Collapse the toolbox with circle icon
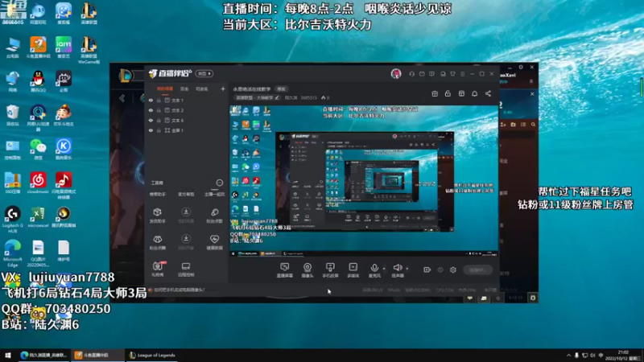 (x=219, y=183)
